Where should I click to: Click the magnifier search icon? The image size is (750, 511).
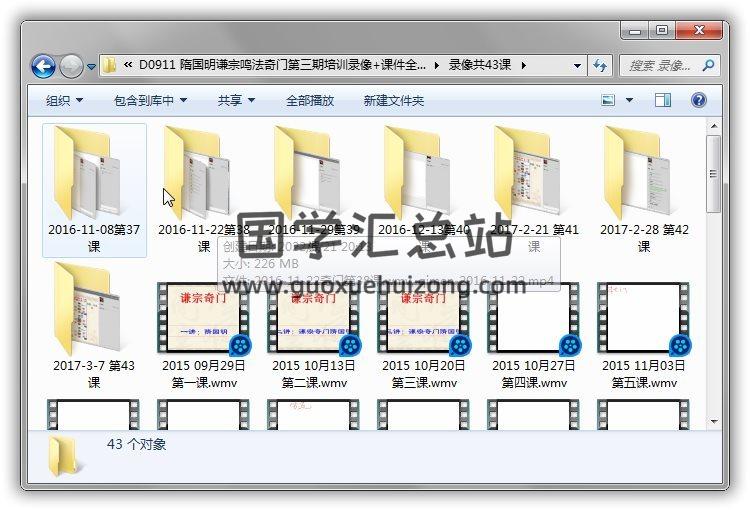click(708, 65)
